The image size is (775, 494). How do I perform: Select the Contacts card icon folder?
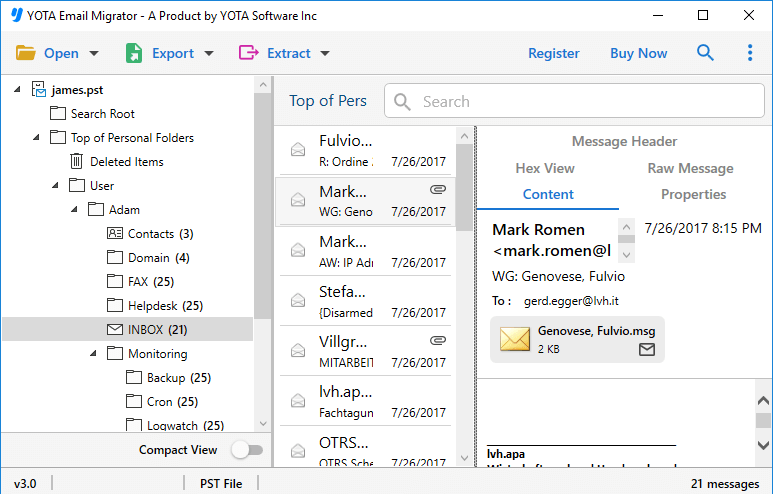click(x=115, y=233)
